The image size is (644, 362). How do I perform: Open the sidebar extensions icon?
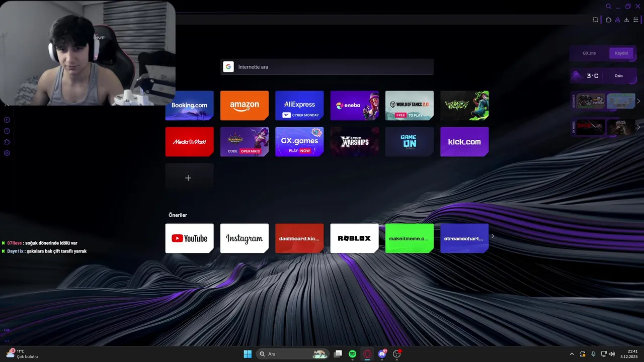[x=7, y=142]
